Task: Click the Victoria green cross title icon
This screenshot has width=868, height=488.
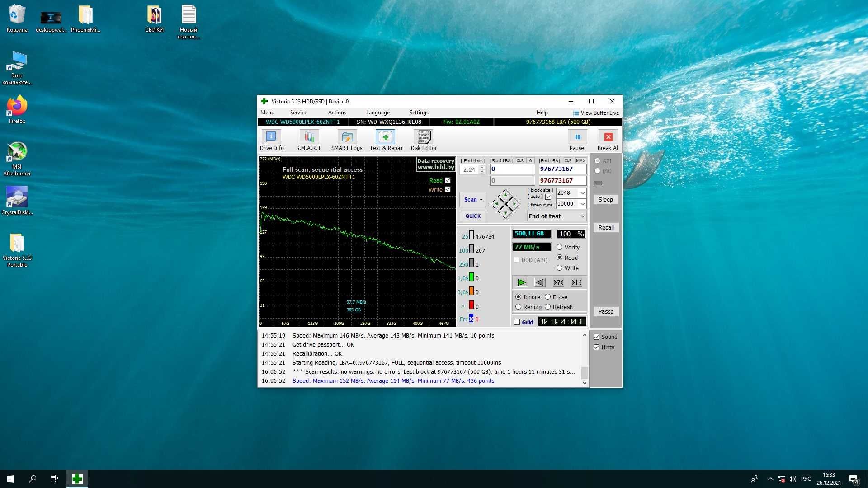Action: click(x=264, y=102)
